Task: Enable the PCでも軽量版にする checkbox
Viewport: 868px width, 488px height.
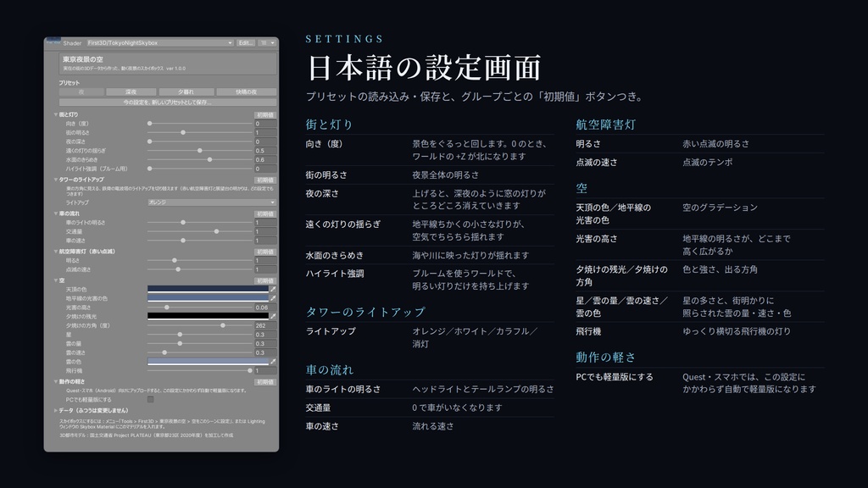Action: tap(151, 400)
